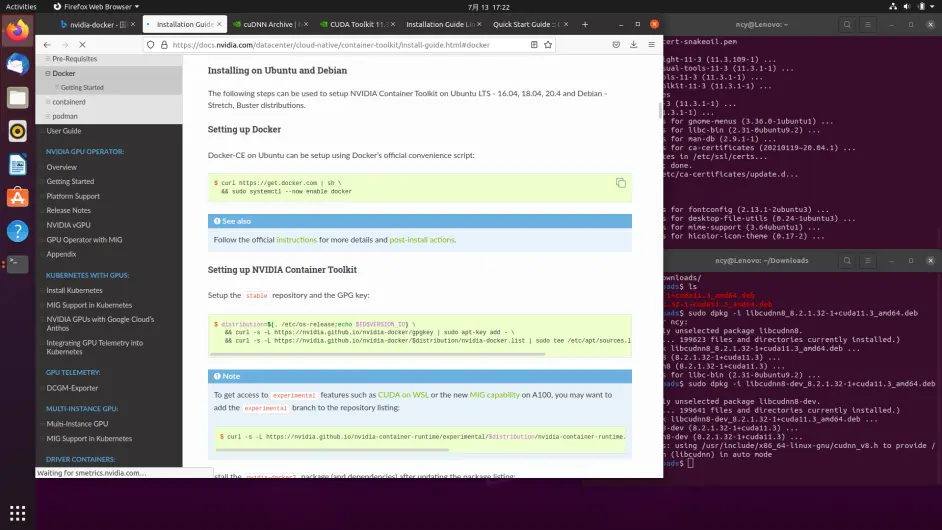Open Firefox downloads panel
Viewport: 942px width, 530px height.
[633, 44]
